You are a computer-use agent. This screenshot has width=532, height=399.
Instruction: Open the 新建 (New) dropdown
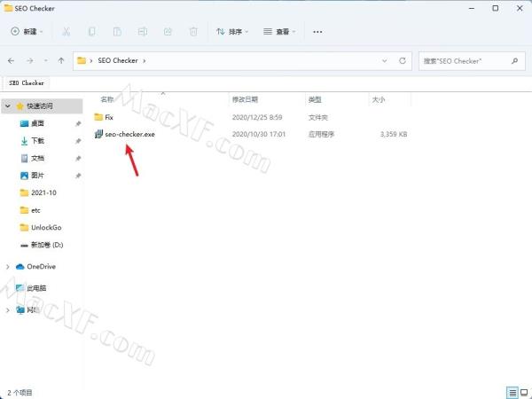coord(28,32)
